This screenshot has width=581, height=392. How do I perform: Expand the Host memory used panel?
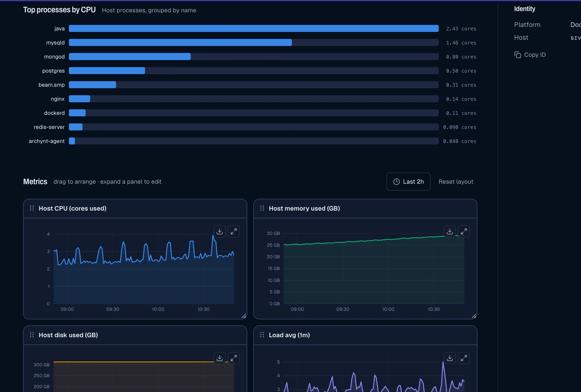point(464,231)
